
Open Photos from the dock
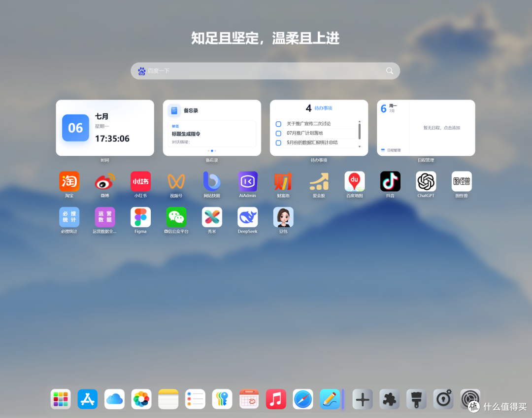coord(141,399)
